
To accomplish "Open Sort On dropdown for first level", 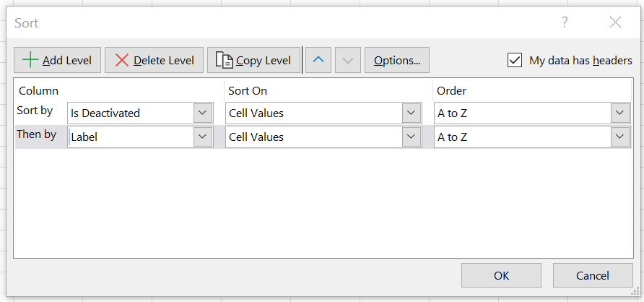I will pos(411,113).
